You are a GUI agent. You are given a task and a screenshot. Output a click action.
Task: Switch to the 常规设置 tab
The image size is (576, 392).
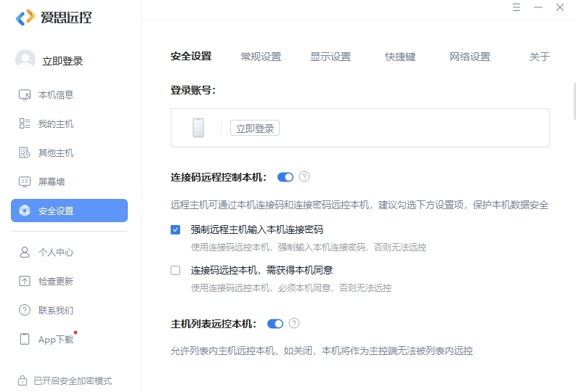(x=261, y=57)
